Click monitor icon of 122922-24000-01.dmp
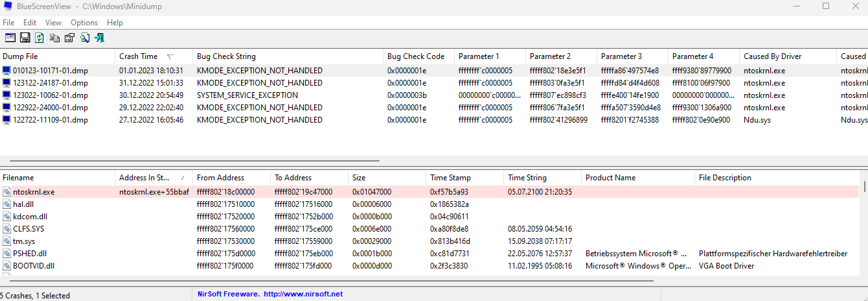Viewport: 868px width, 301px height. coord(6,107)
